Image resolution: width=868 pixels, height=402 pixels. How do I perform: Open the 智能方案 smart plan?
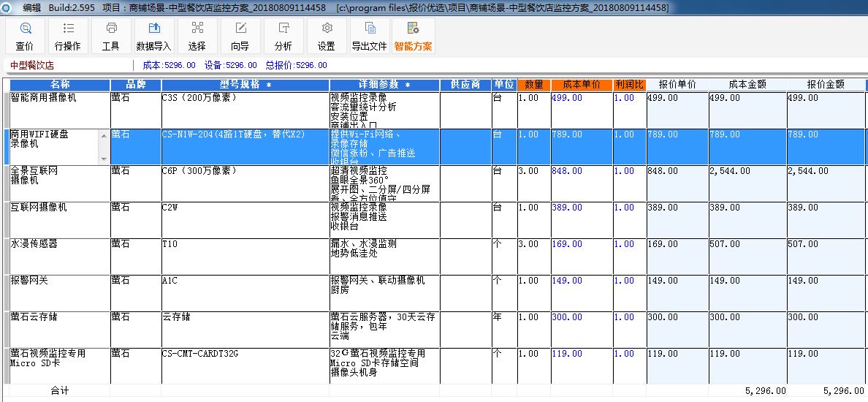pyautogui.click(x=413, y=37)
